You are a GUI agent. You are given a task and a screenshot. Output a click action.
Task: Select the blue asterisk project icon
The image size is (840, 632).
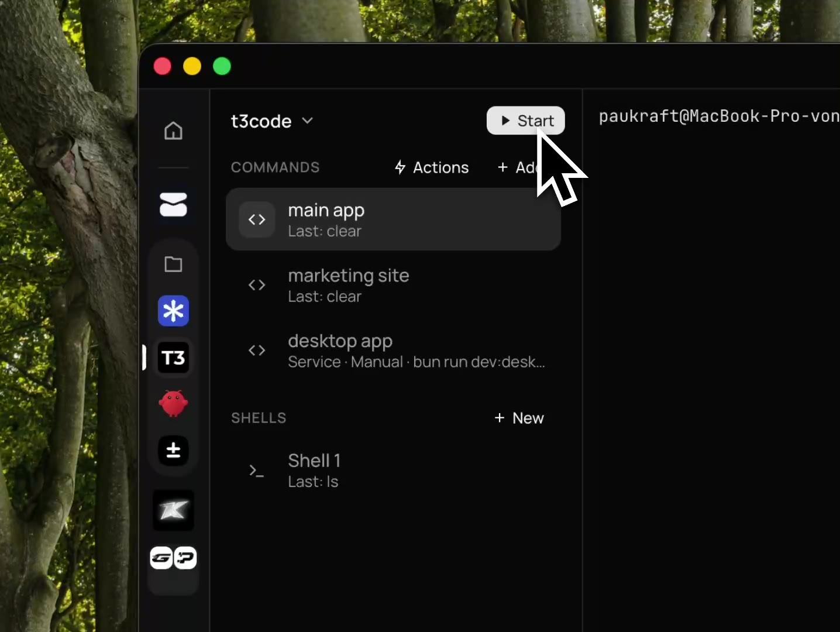click(x=173, y=311)
